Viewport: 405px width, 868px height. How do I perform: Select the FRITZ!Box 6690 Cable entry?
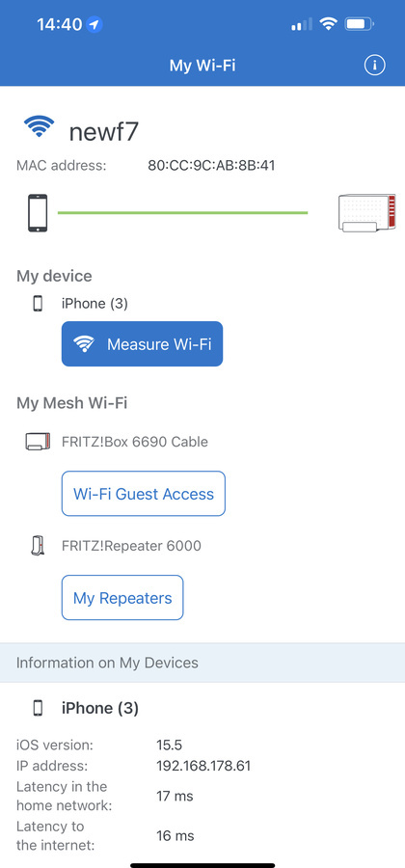pos(135,442)
